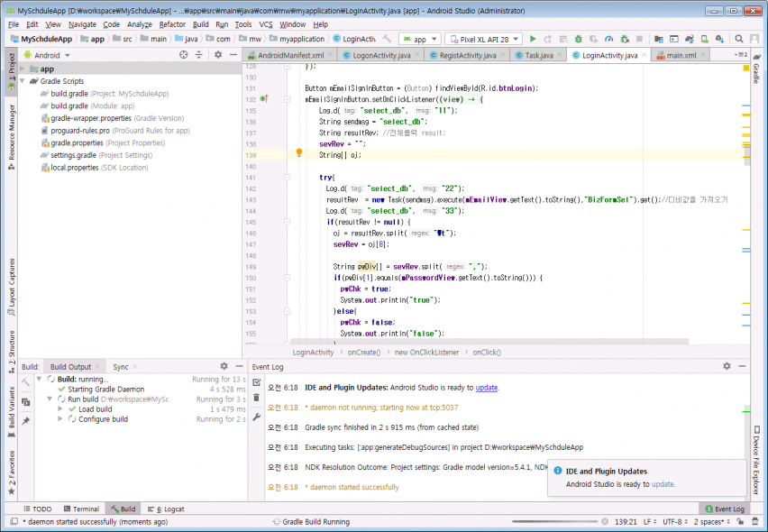Toggle the Resource Manager side panel

[11, 137]
